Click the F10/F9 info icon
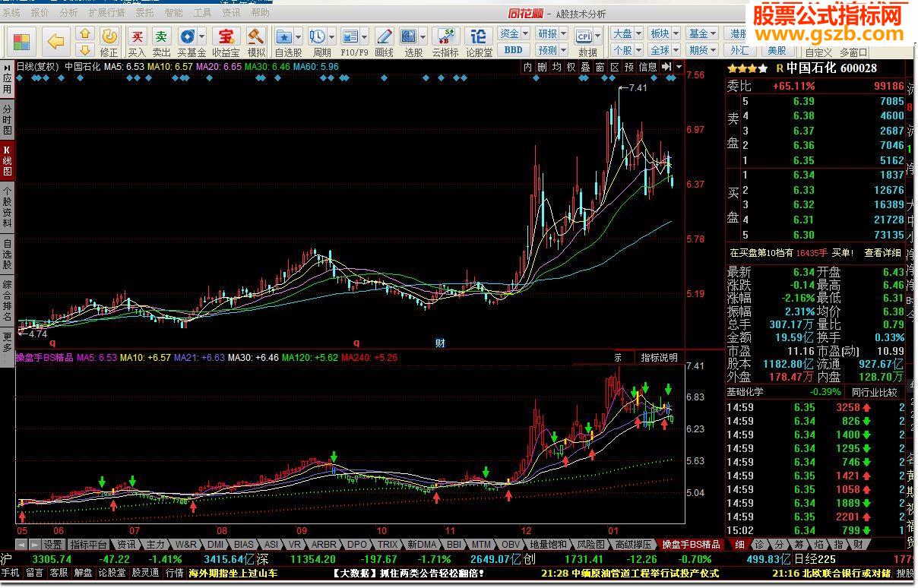Image resolution: width=918 pixels, height=588 pixels. tap(350, 43)
